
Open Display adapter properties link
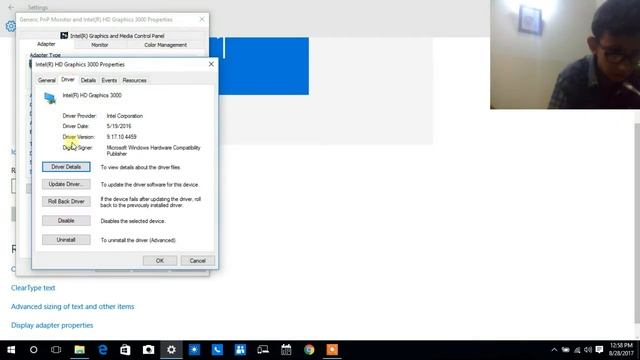coord(52,325)
